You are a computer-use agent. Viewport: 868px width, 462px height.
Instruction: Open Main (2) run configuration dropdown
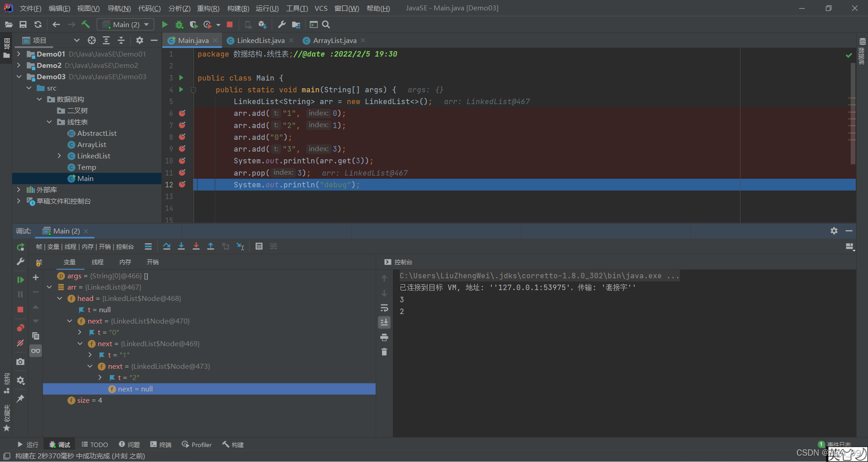[x=126, y=24]
